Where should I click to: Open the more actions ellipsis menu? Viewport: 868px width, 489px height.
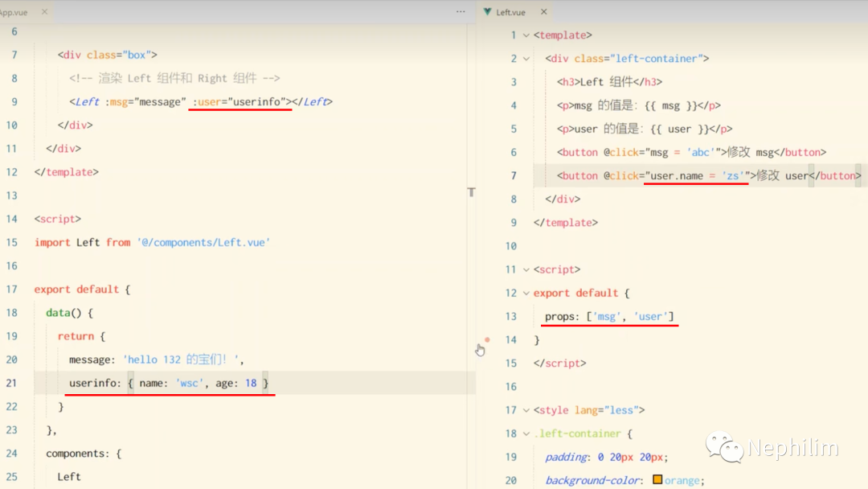point(461,12)
